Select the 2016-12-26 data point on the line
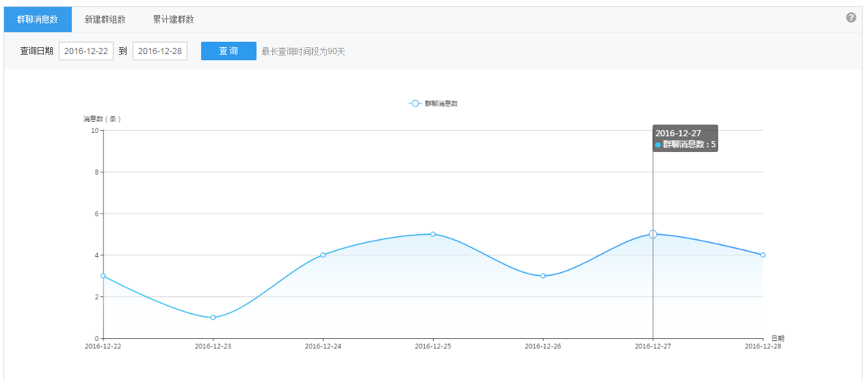Screen dimensions: 868x380 coord(543,276)
